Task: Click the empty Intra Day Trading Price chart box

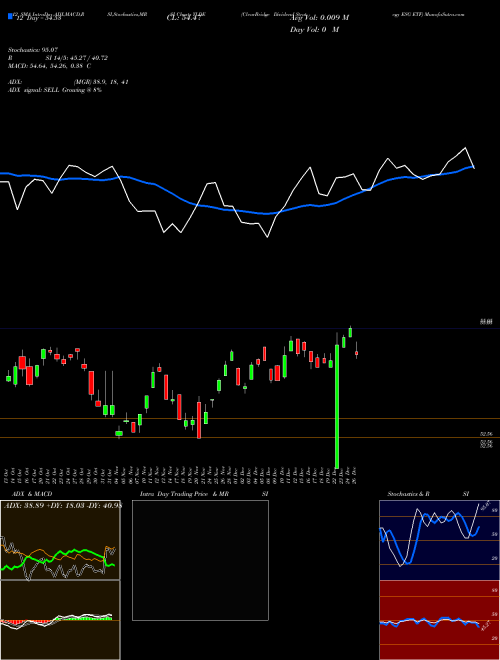Action: [x=200, y=560]
